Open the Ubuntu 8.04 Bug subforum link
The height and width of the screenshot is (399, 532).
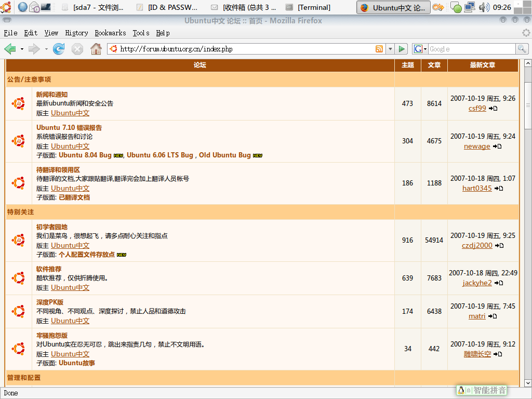(x=85, y=155)
